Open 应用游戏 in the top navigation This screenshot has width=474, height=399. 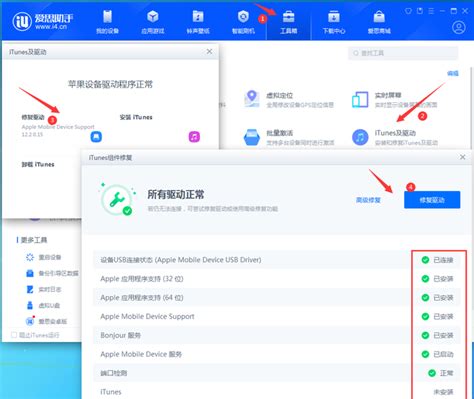[x=153, y=22]
